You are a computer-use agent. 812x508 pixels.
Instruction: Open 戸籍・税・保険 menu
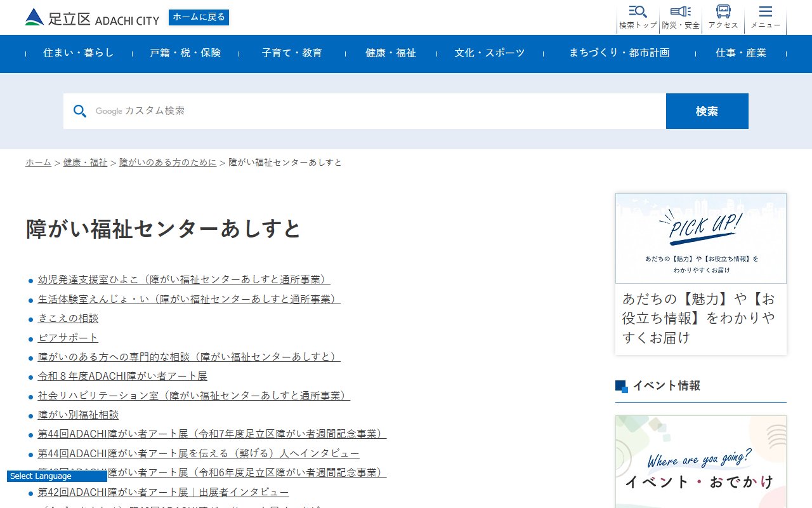click(x=185, y=53)
